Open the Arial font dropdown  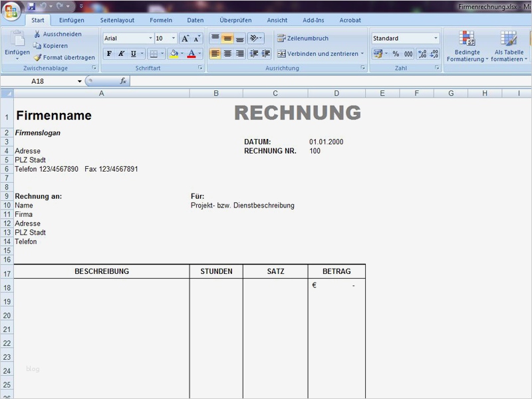pos(150,37)
